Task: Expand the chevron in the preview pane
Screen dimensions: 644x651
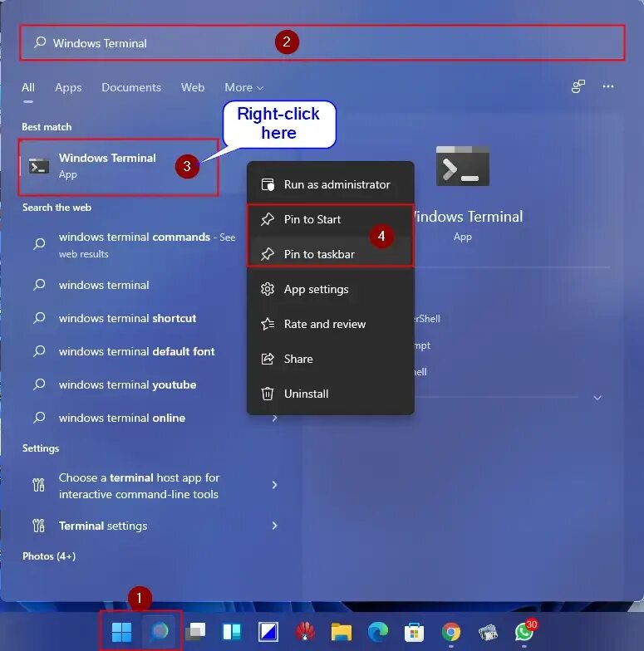Action: pyautogui.click(x=597, y=398)
